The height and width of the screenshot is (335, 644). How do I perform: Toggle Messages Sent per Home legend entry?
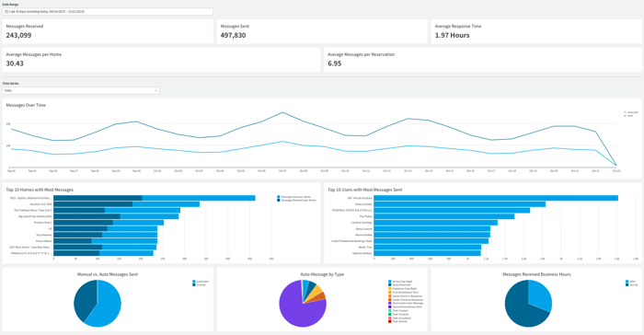[294, 197]
